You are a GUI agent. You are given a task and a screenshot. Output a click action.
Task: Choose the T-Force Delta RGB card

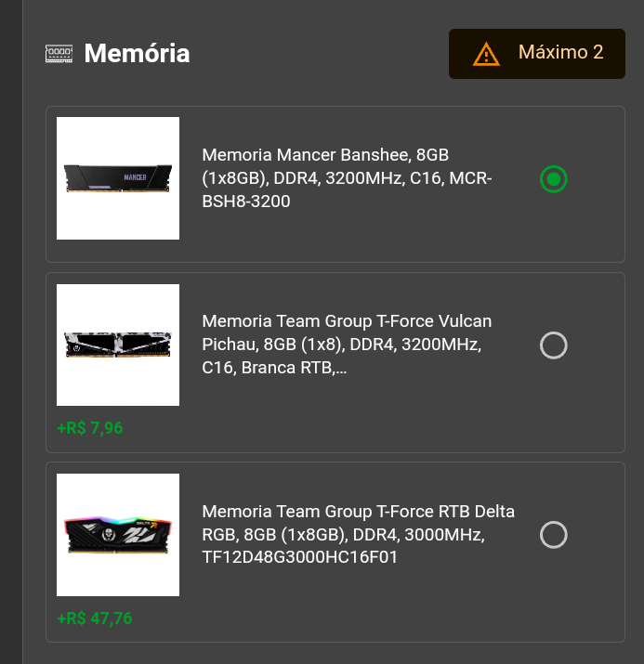coord(335,553)
